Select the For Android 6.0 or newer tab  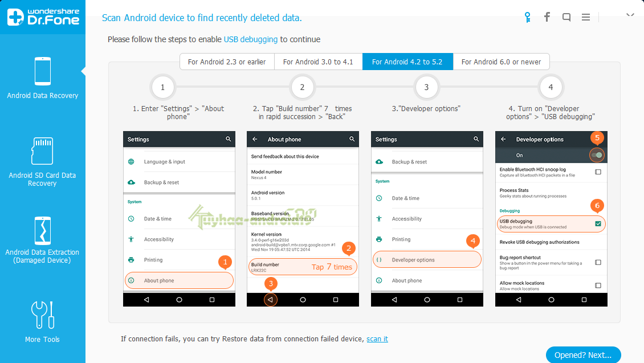(501, 62)
